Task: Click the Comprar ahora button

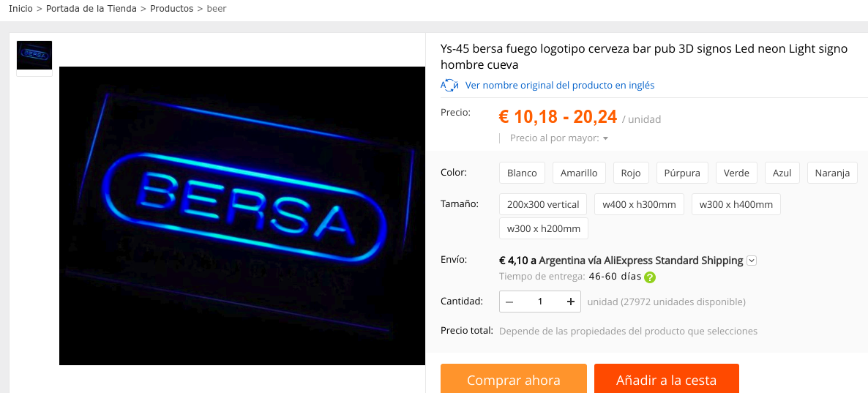Action: coord(514,378)
